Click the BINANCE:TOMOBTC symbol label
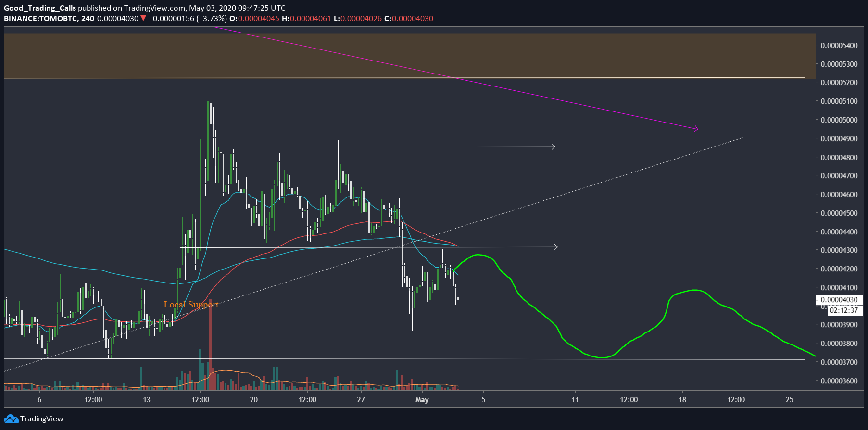The image size is (868, 430). pyautogui.click(x=41, y=19)
